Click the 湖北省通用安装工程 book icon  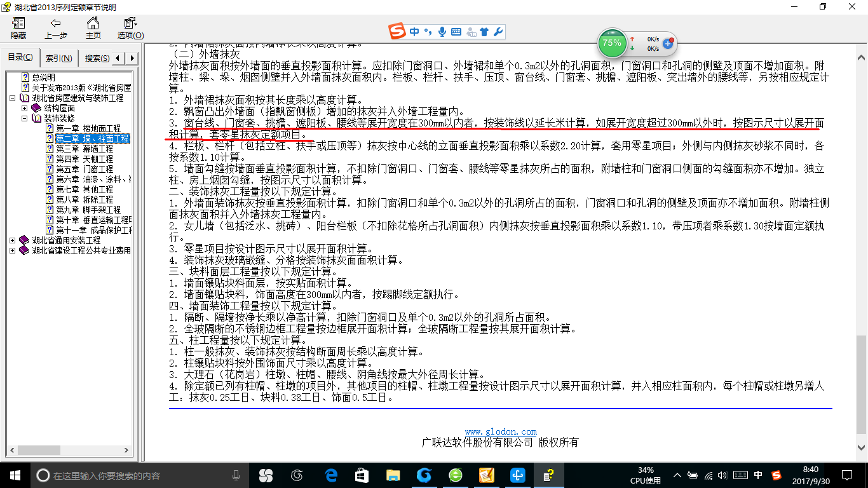pos(25,240)
